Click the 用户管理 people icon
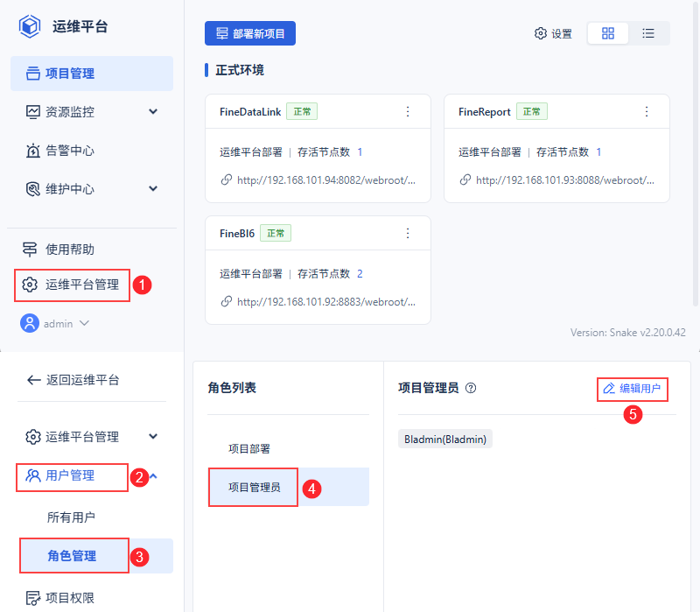Image resolution: width=700 pixels, height=612 pixels. pos(32,475)
